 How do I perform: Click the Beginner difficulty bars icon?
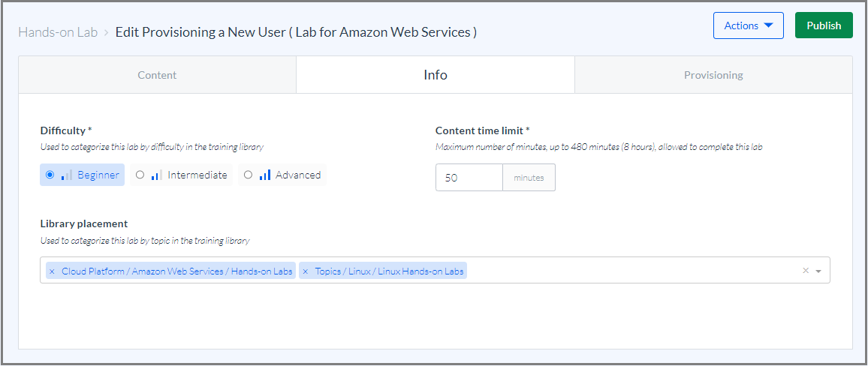click(66, 175)
